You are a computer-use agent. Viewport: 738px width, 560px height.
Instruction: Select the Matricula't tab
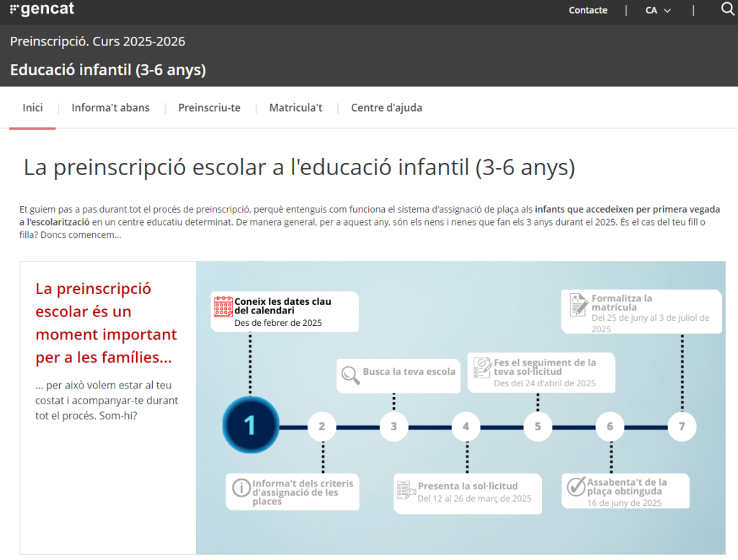(x=295, y=108)
